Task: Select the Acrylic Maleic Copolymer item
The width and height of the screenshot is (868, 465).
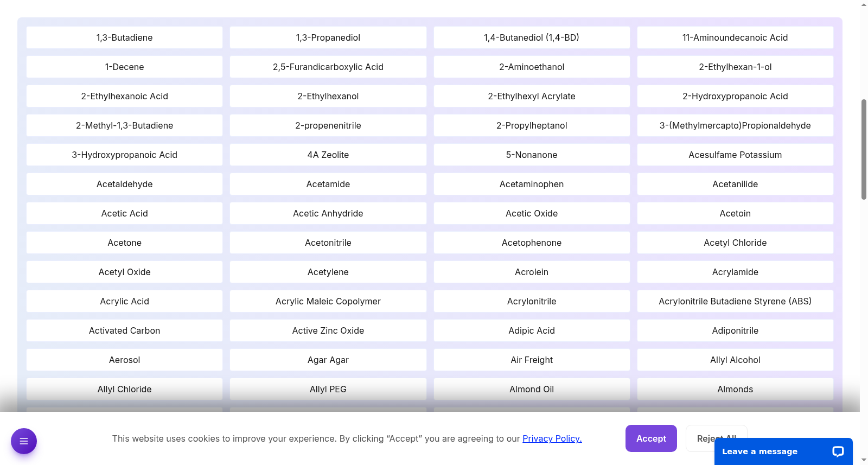Action: point(328,301)
